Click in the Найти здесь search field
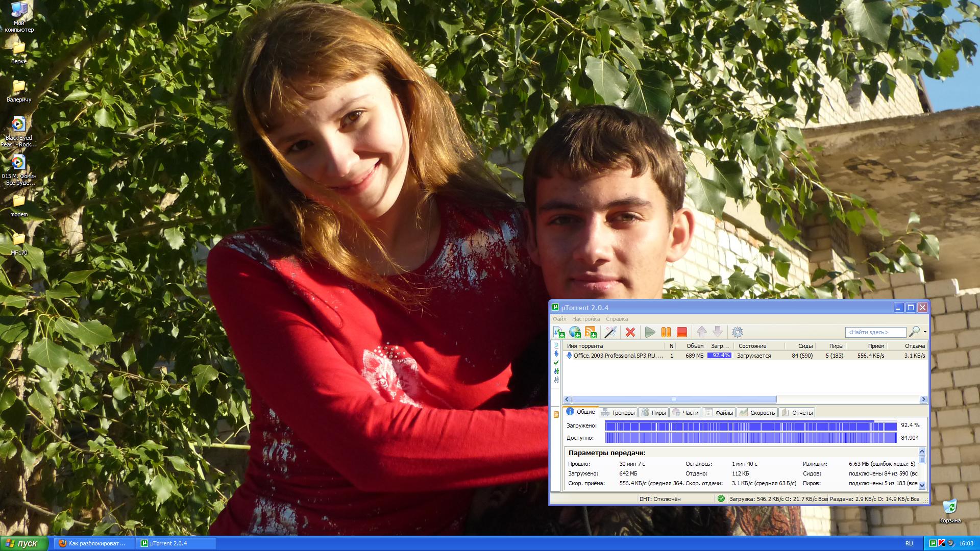Screen dimensions: 980x551 [x=875, y=332]
